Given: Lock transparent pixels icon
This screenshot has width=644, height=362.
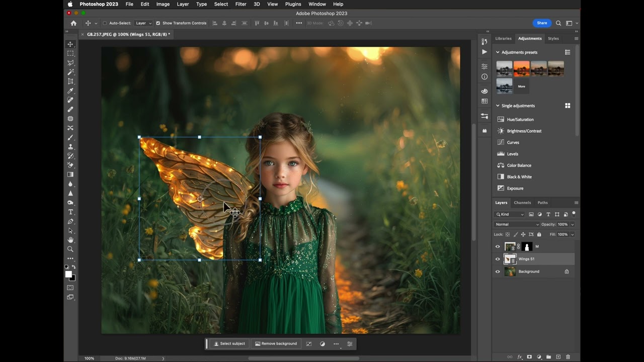Looking at the screenshot, I should coord(508,234).
